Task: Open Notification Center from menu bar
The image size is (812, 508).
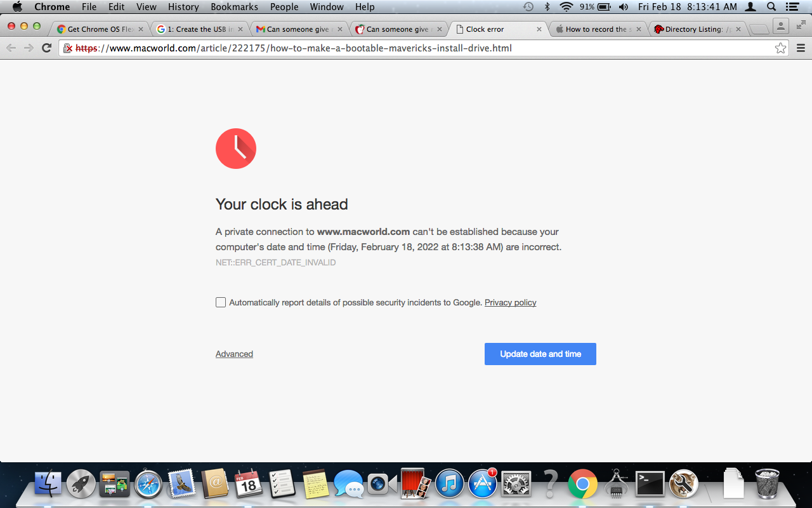Action: 792,7
